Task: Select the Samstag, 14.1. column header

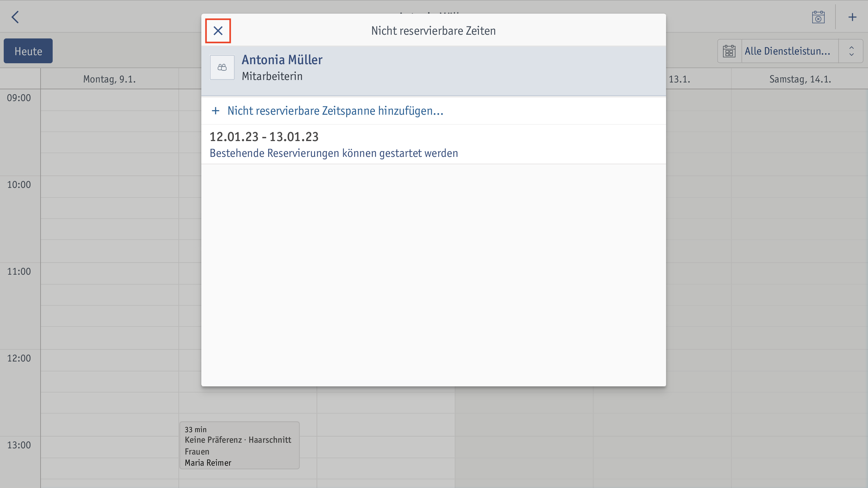Action: coord(800,79)
